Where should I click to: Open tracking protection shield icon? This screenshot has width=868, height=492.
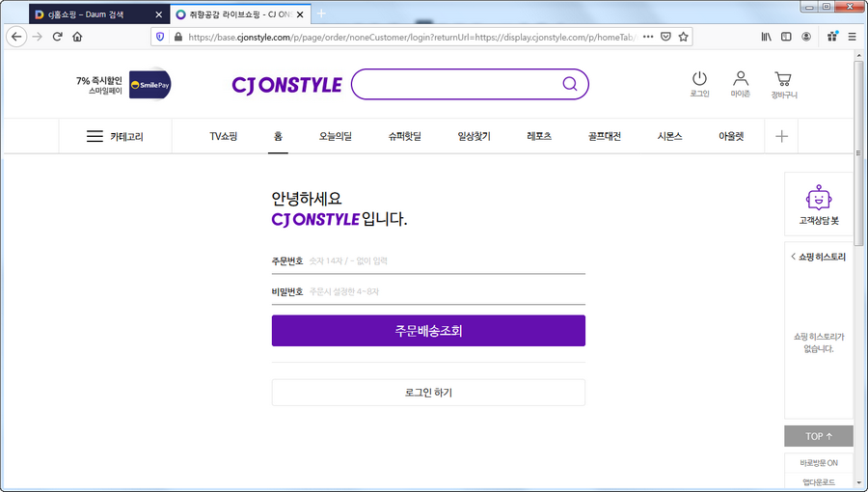click(x=160, y=37)
